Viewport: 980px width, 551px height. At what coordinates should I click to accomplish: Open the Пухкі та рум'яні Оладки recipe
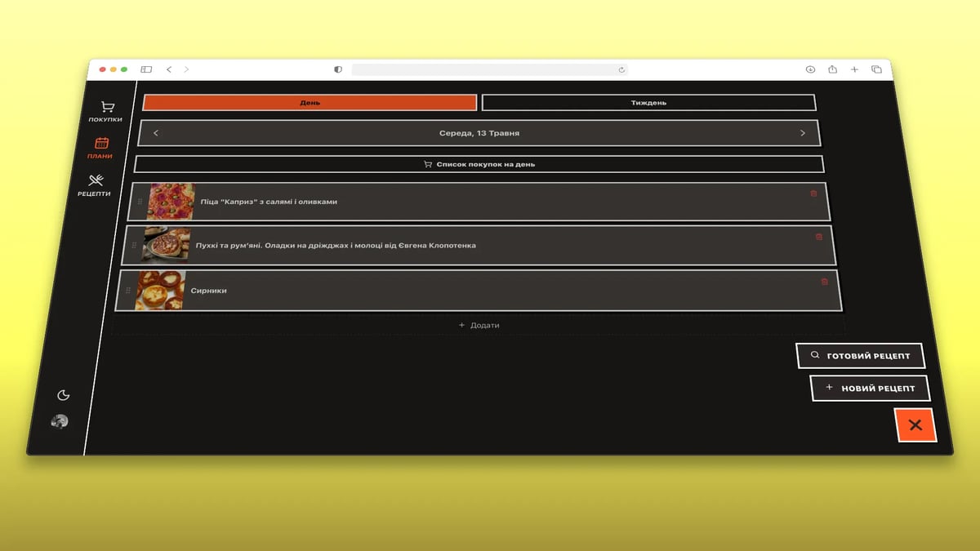click(x=336, y=245)
